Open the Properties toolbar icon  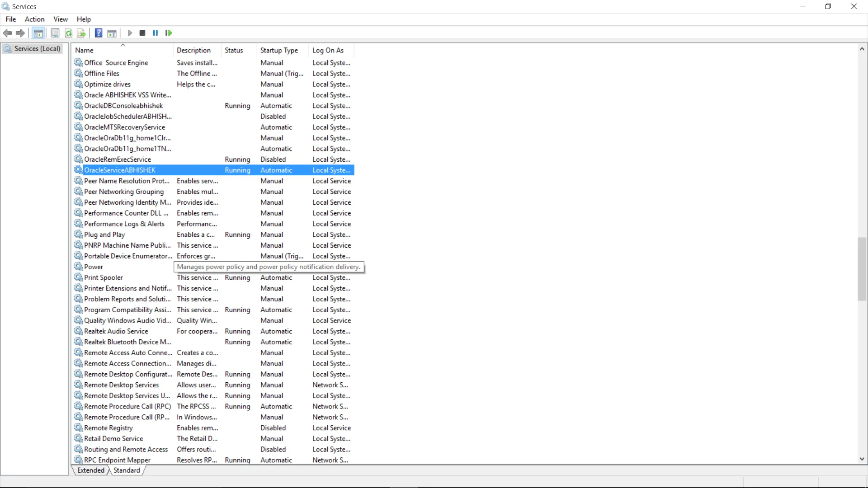[55, 33]
